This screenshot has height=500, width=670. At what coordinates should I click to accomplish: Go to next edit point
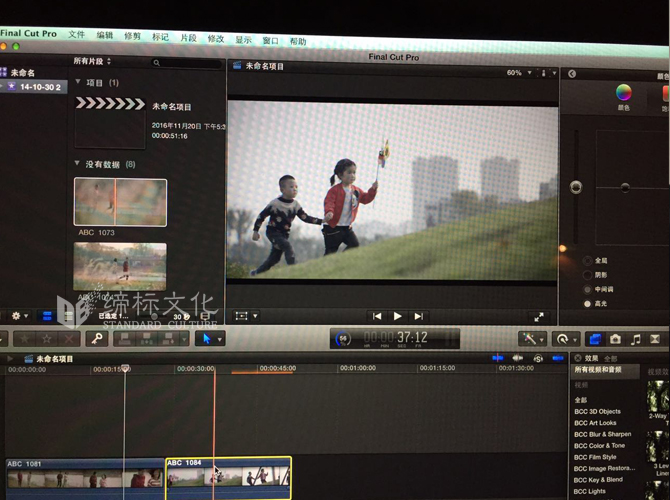(418, 316)
